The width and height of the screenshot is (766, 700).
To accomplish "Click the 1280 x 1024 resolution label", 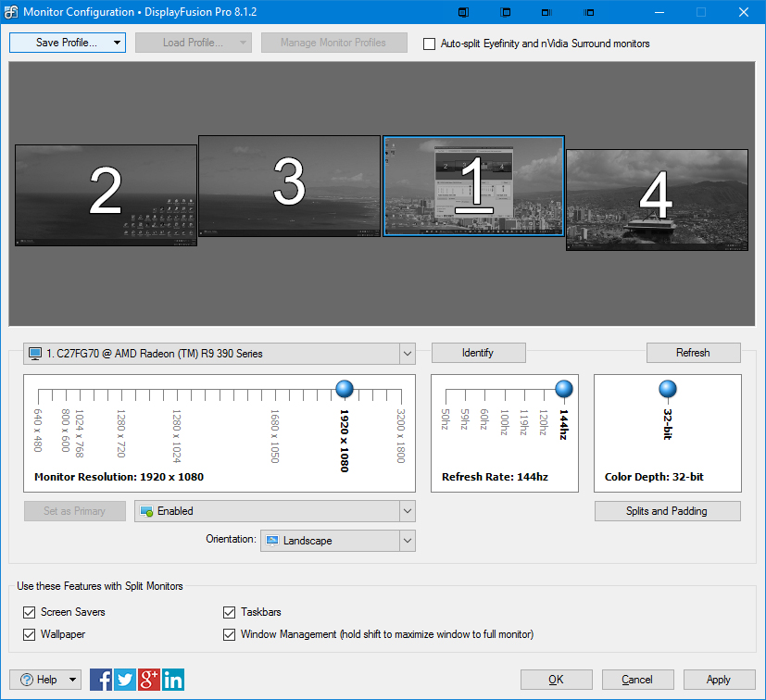I will 177,436.
